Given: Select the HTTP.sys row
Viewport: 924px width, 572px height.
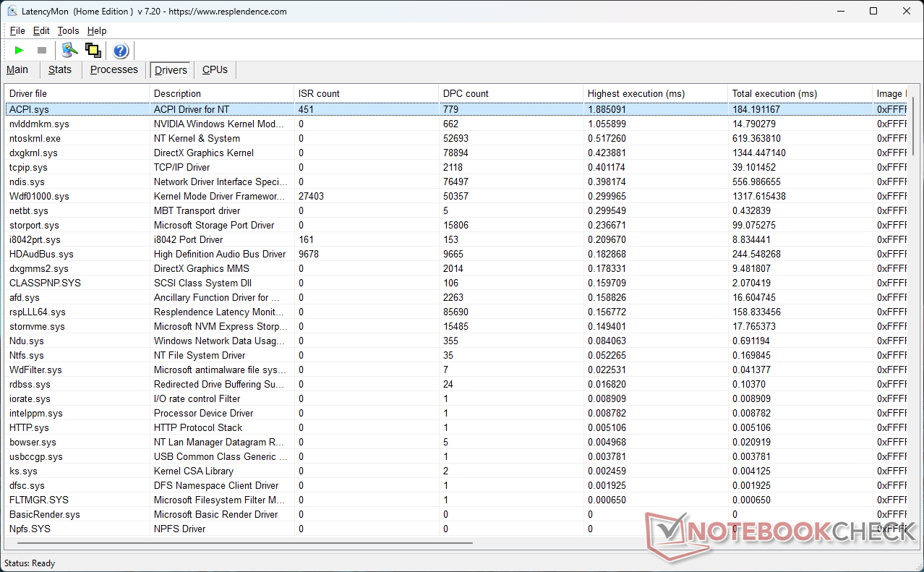Looking at the screenshot, I should tap(456, 427).
